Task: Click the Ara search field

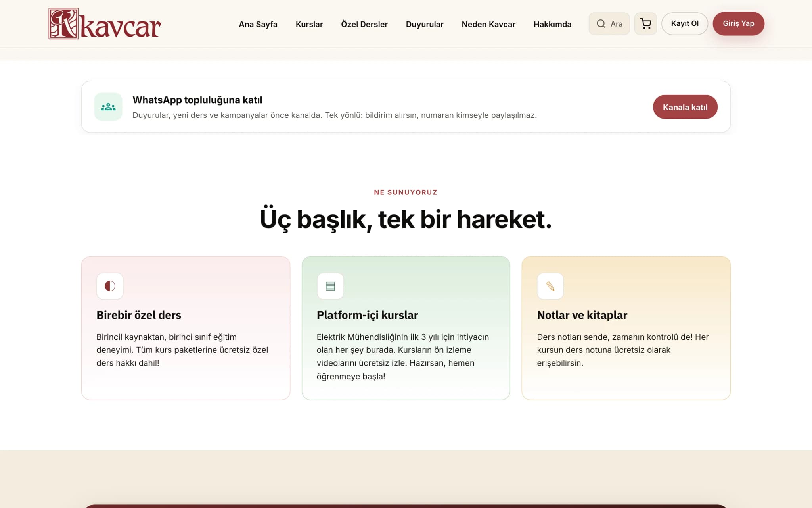Action: pyautogui.click(x=609, y=24)
